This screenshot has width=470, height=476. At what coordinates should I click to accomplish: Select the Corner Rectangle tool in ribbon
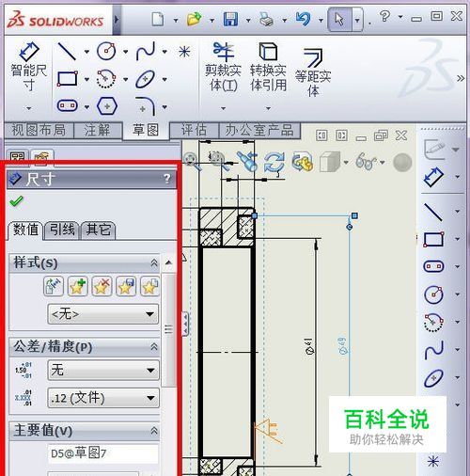(x=67, y=78)
